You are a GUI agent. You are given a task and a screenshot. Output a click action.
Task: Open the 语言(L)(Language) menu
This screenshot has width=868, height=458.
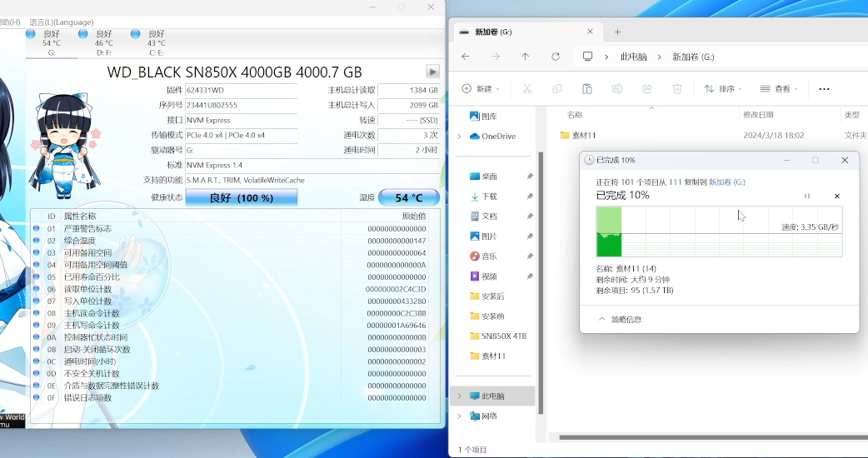click(62, 22)
